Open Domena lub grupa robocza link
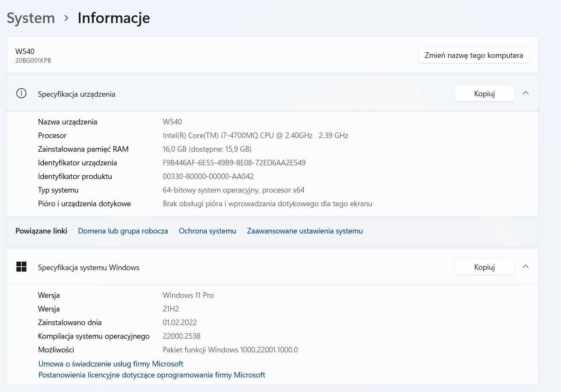 [123, 231]
